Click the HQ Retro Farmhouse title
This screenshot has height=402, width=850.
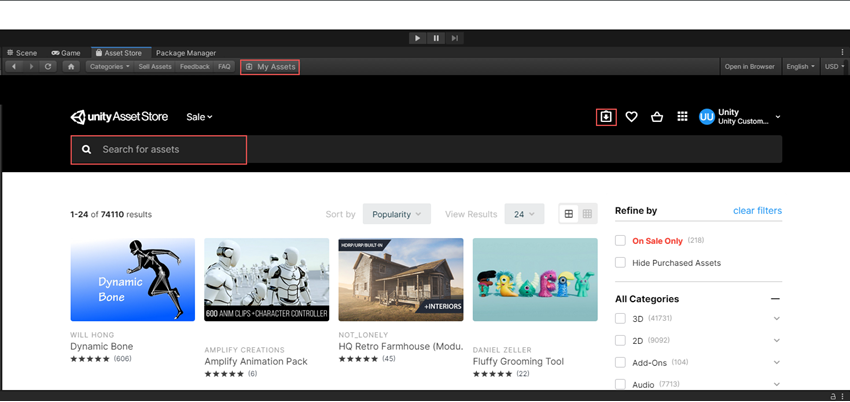401,347
